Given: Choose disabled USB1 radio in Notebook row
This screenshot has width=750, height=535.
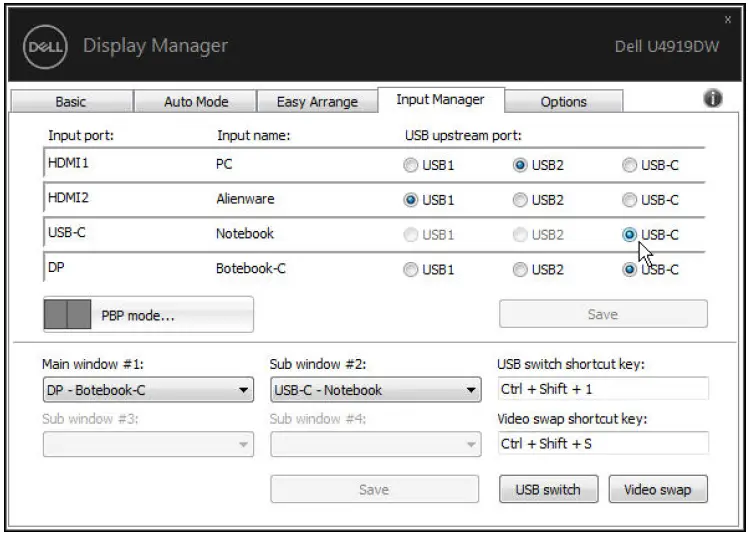Looking at the screenshot, I should coord(410,235).
